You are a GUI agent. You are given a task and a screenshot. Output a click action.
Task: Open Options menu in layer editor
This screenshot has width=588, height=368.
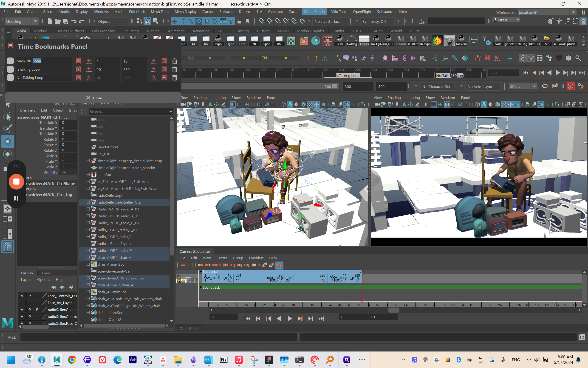tap(43, 279)
